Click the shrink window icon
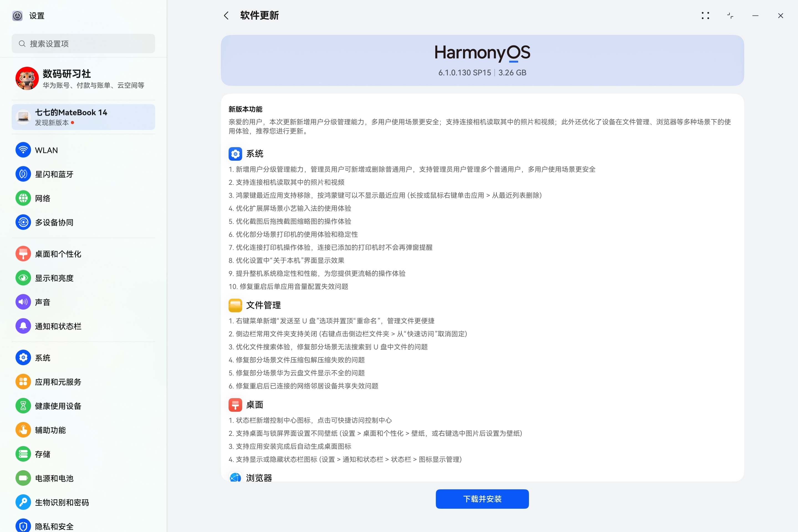Image resolution: width=798 pixels, height=532 pixels. (730, 16)
